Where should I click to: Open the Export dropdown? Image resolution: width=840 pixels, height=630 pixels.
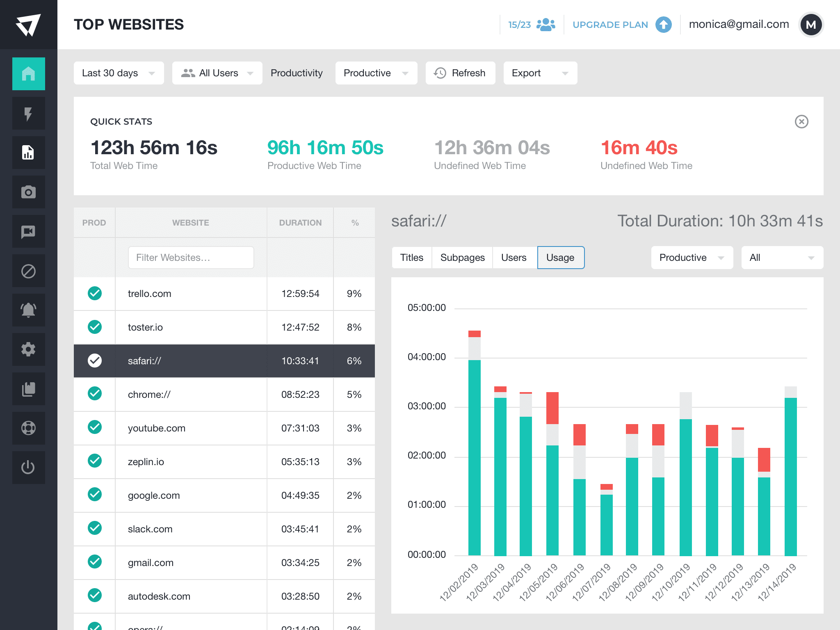tap(540, 73)
